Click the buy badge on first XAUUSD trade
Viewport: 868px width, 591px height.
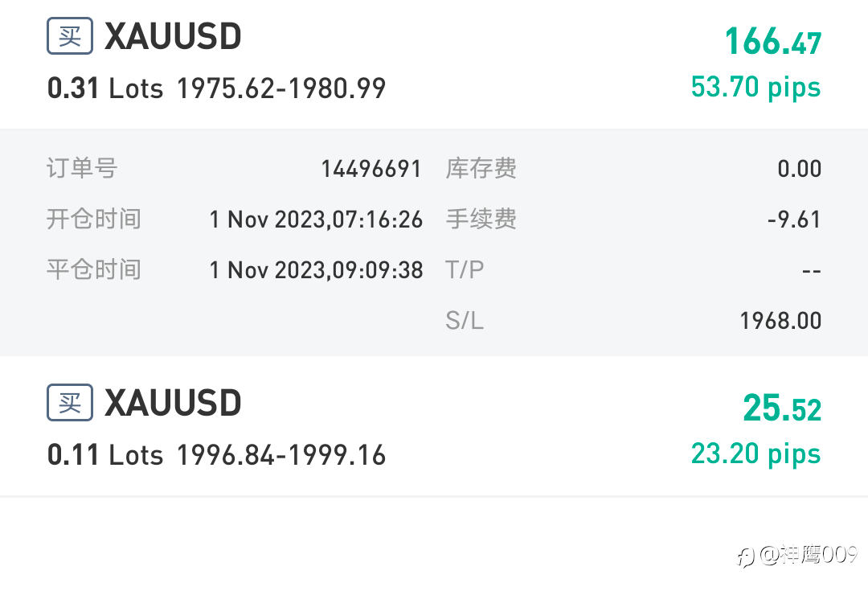click(70, 37)
